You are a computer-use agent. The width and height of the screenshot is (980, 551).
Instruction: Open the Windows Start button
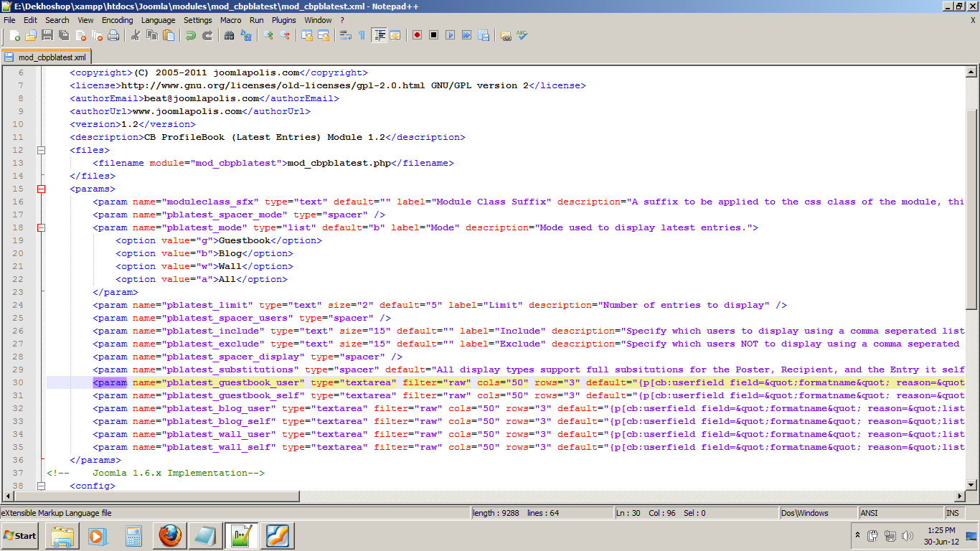pos(20,536)
